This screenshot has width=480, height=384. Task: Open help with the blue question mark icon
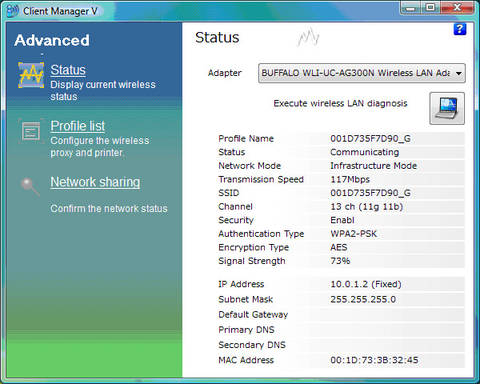(460, 29)
